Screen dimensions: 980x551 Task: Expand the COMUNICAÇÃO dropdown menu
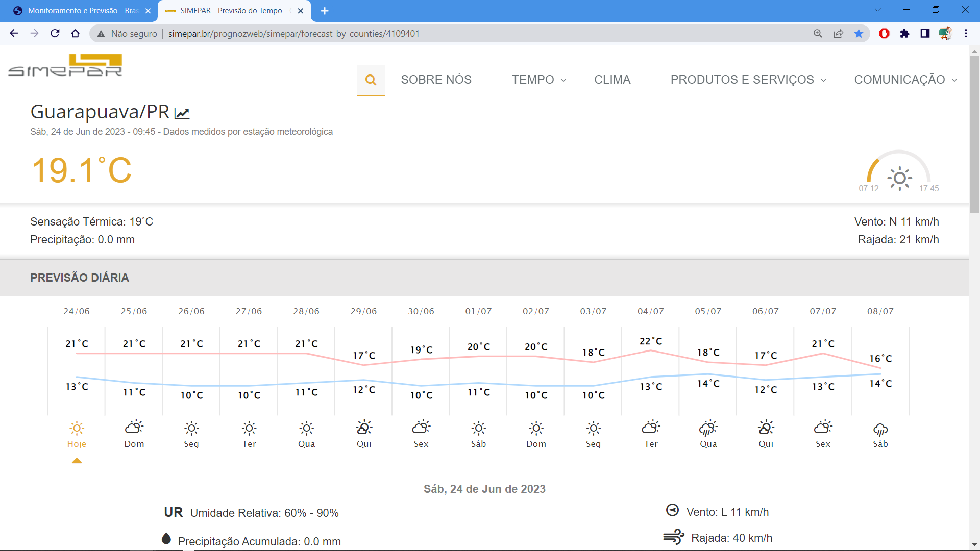click(x=905, y=80)
